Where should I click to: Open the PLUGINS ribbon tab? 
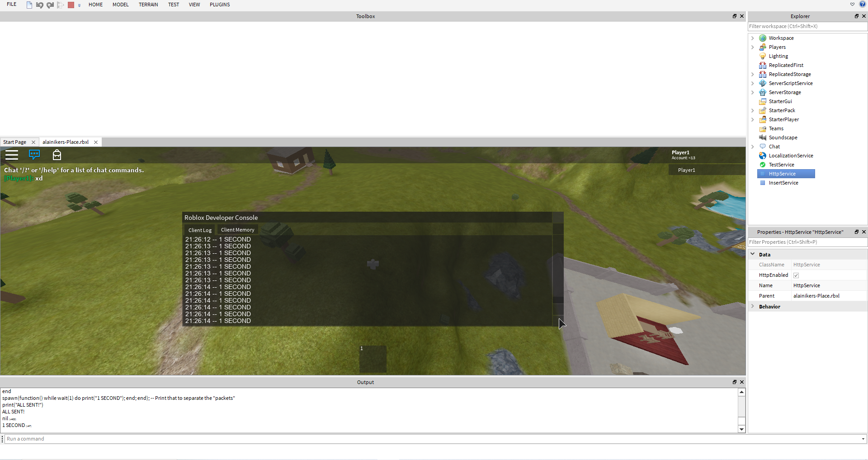pyautogui.click(x=220, y=5)
